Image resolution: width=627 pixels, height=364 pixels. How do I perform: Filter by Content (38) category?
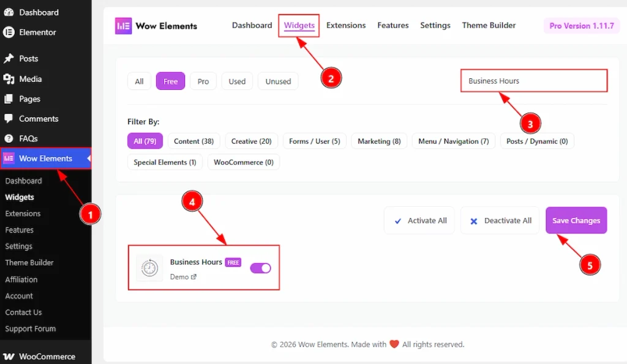coord(194,141)
